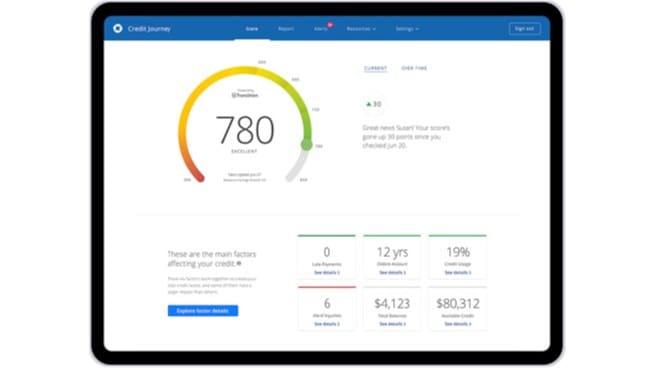See details for Late Payments
This screenshot has width=654, height=368.
[x=327, y=272]
